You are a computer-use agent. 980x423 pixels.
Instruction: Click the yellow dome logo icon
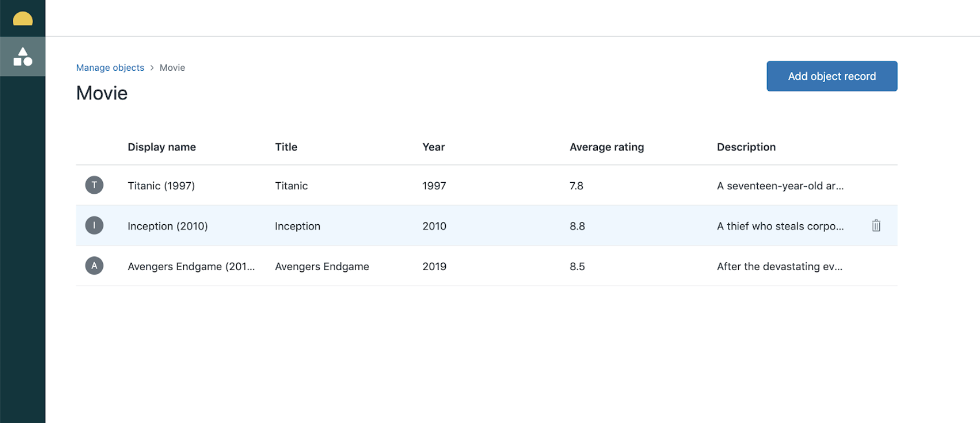[23, 19]
